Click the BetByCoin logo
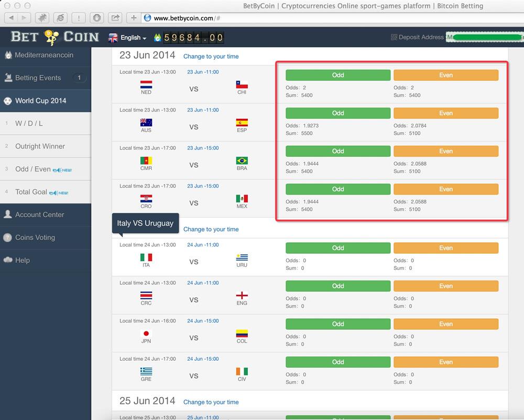 [55, 37]
